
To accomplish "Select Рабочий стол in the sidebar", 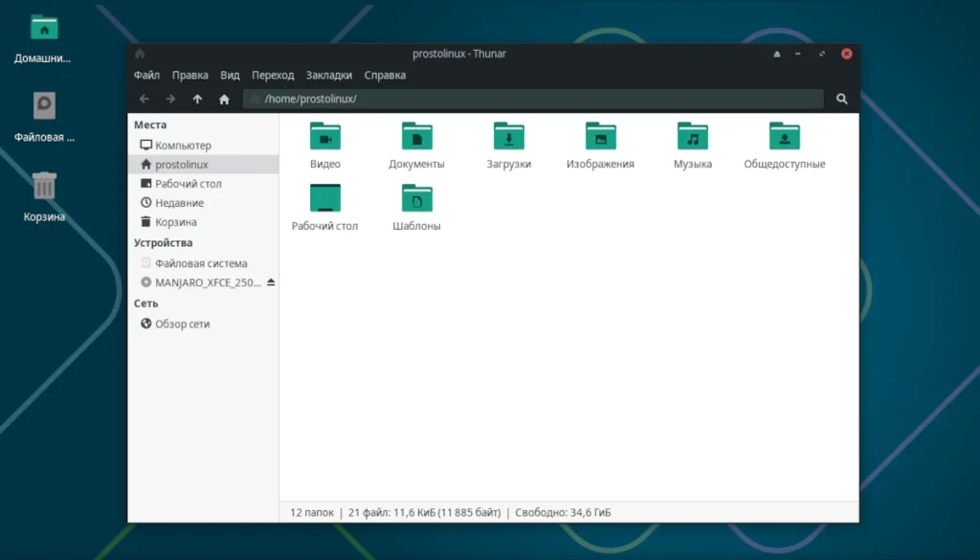I will [203, 184].
